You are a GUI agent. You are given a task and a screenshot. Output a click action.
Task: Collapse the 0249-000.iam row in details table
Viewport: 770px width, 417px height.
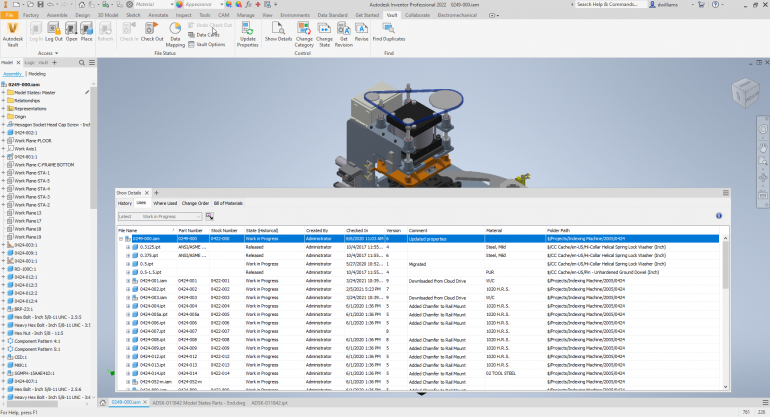(x=121, y=239)
